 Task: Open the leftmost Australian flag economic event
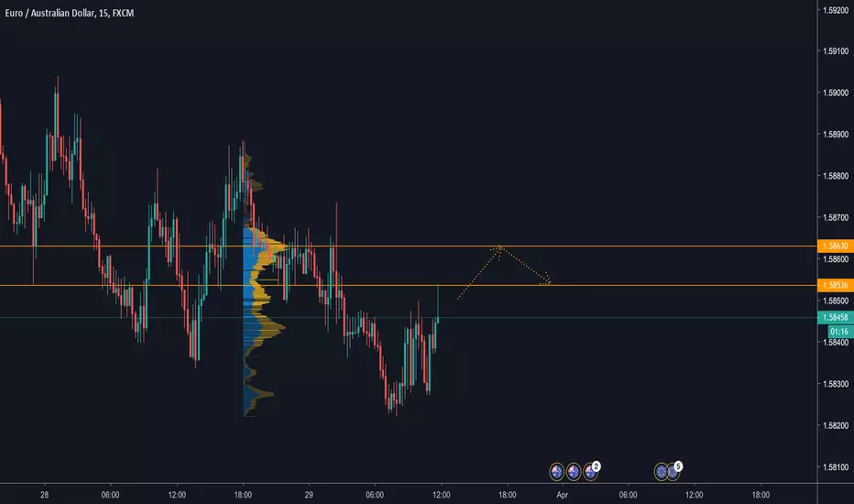[x=556, y=471]
